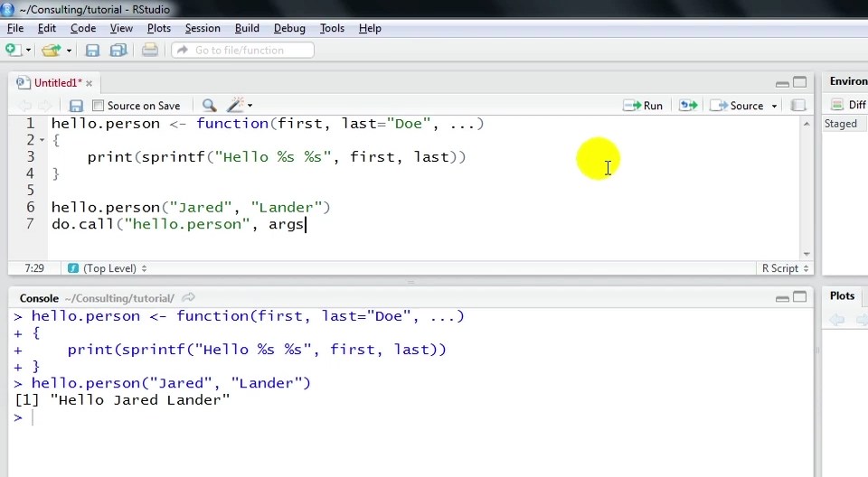The image size is (868, 477).
Task: Go back to previous source location
Action: click(24, 105)
